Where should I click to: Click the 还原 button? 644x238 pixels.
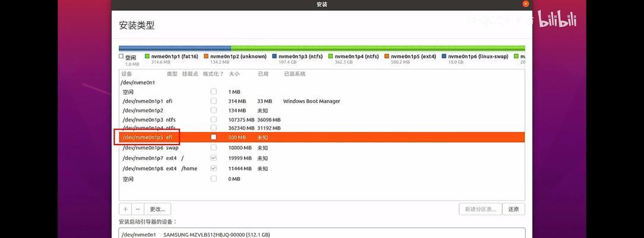point(513,209)
